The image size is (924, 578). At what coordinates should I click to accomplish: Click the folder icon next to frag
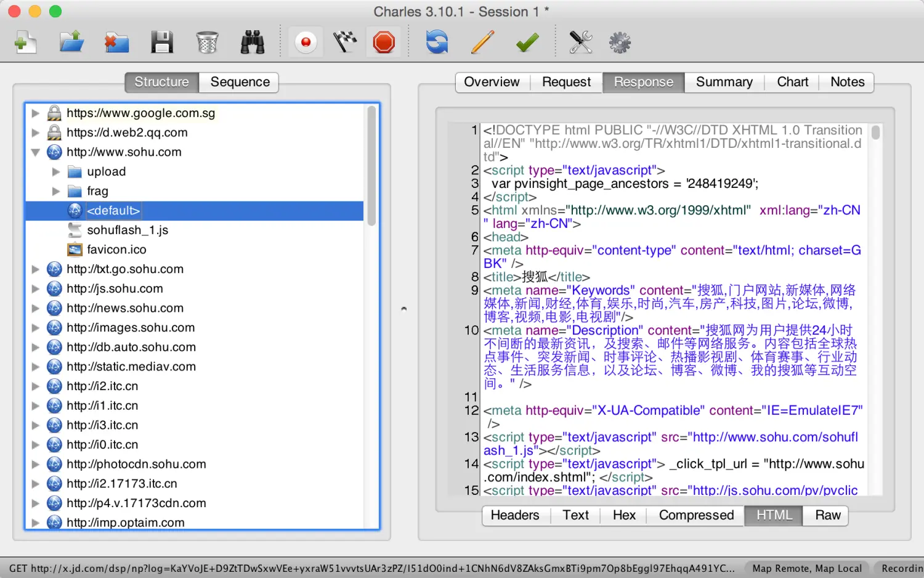(x=75, y=191)
